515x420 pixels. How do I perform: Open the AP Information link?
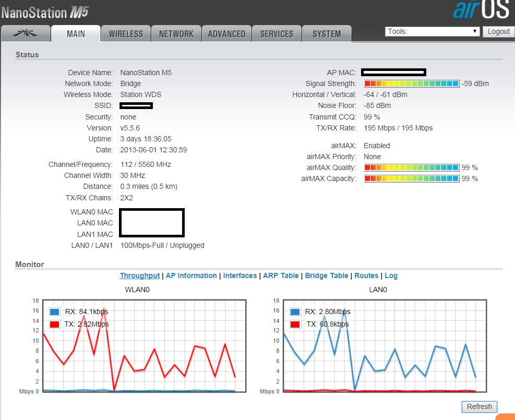pos(191,275)
